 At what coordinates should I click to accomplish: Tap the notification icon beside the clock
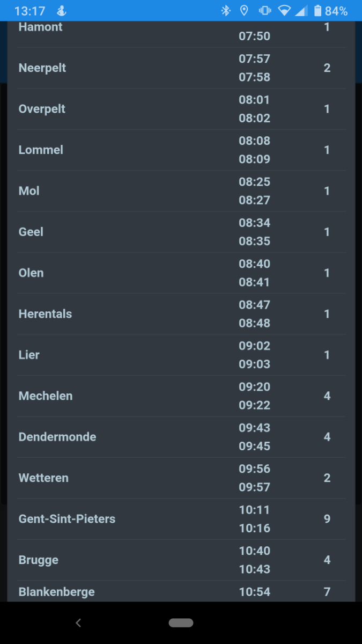61,11
